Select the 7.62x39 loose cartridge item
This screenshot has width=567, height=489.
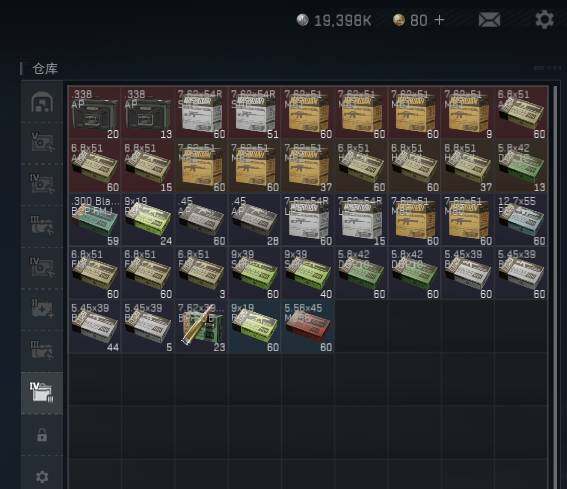coord(201,327)
